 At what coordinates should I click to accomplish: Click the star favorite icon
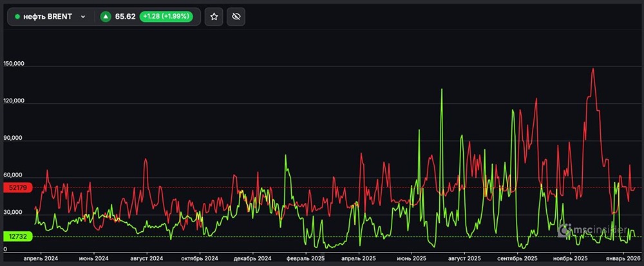pyautogui.click(x=214, y=17)
